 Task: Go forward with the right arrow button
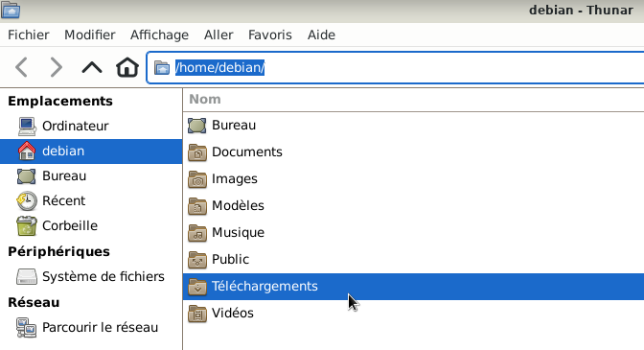click(x=56, y=67)
